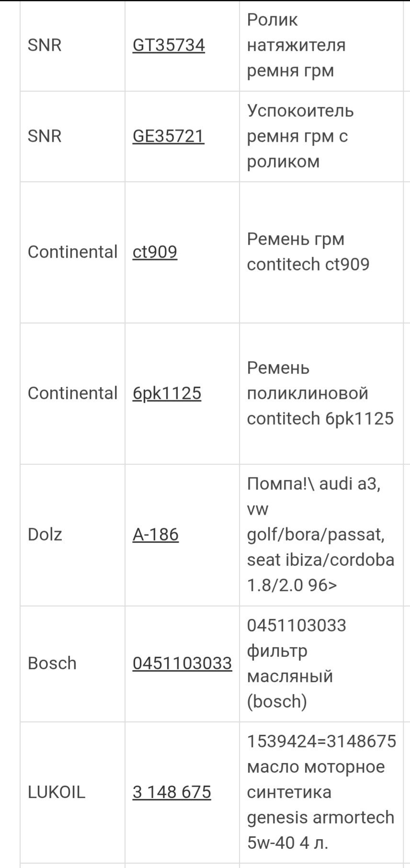The image size is (410, 868).
Task: Click the 'Ремень поликлиновой contitech 6pk1125' description
Action: pos(320,393)
